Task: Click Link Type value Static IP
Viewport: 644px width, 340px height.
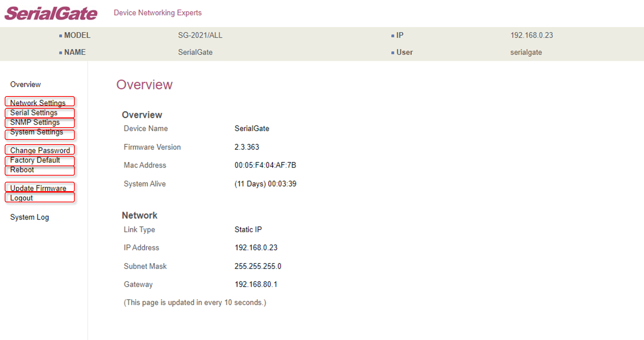Action: pos(248,229)
